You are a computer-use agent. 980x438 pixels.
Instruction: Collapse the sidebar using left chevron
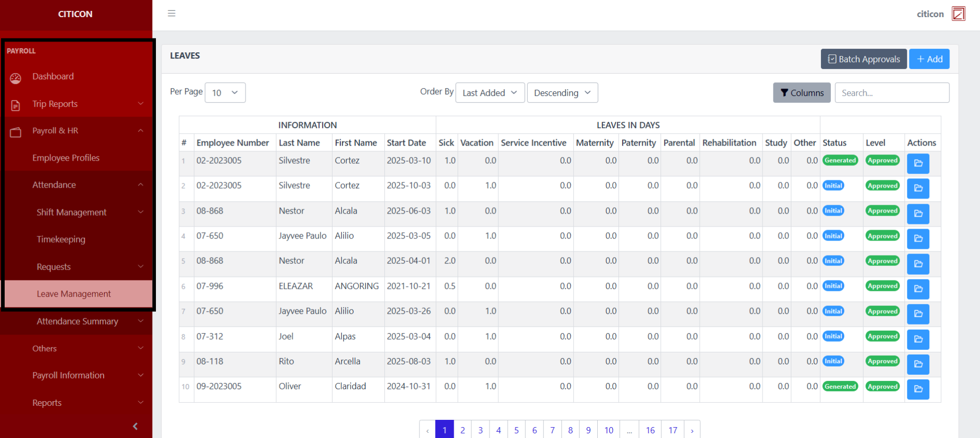(x=135, y=426)
